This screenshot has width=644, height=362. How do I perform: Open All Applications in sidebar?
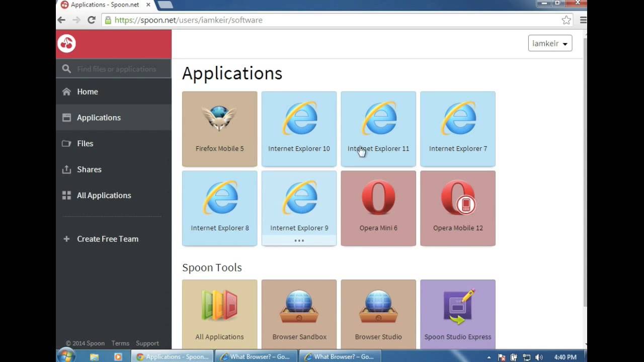[x=114, y=195]
